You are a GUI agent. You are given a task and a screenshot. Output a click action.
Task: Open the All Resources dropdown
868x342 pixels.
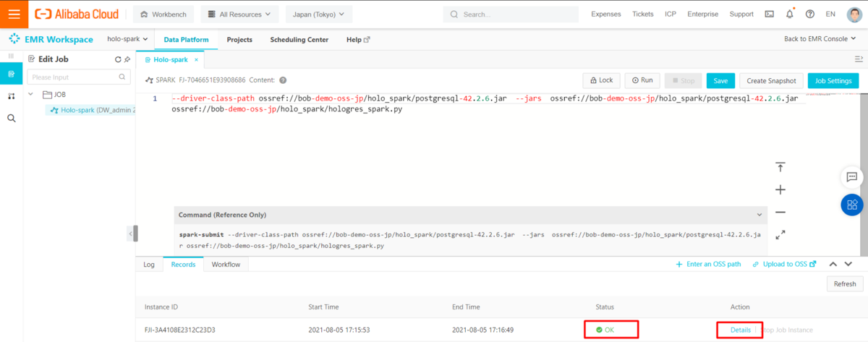click(239, 14)
